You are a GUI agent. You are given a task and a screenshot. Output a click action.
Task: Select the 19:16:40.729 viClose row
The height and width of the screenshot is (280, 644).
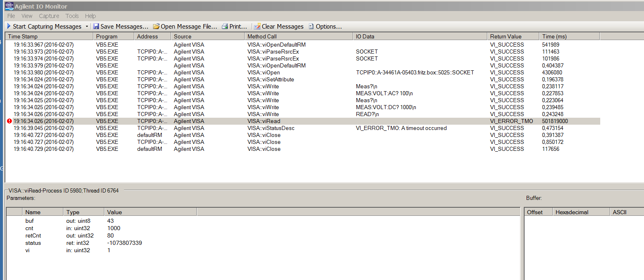click(303, 149)
